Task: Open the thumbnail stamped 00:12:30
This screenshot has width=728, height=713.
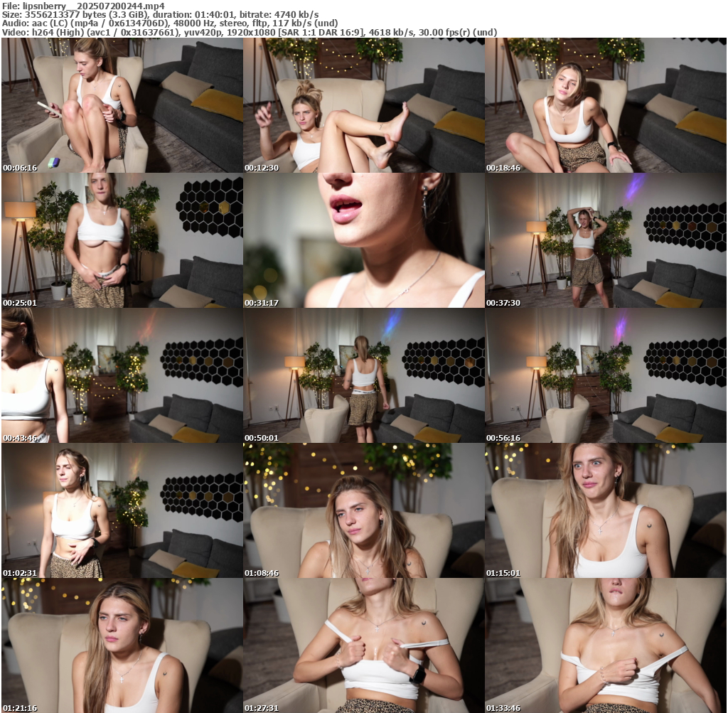Action: pos(364,105)
